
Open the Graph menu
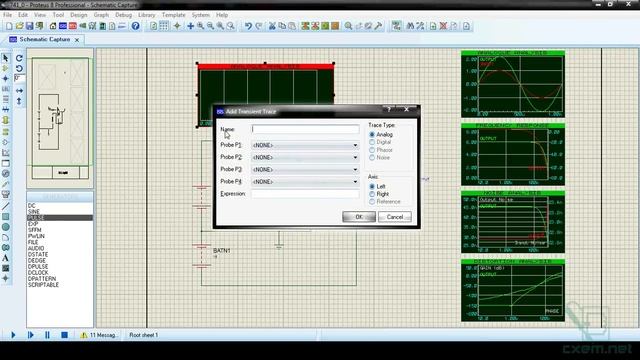point(101,15)
